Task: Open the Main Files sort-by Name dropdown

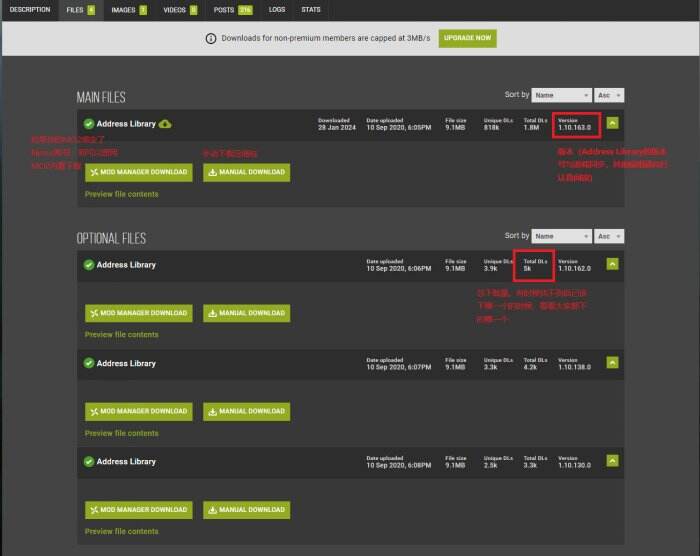Action: point(562,95)
